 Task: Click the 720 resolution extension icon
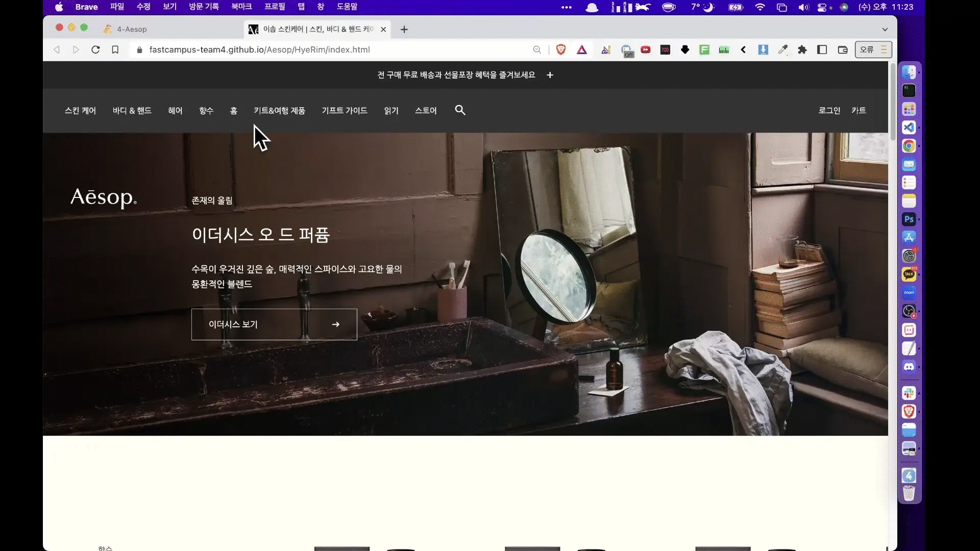click(665, 50)
